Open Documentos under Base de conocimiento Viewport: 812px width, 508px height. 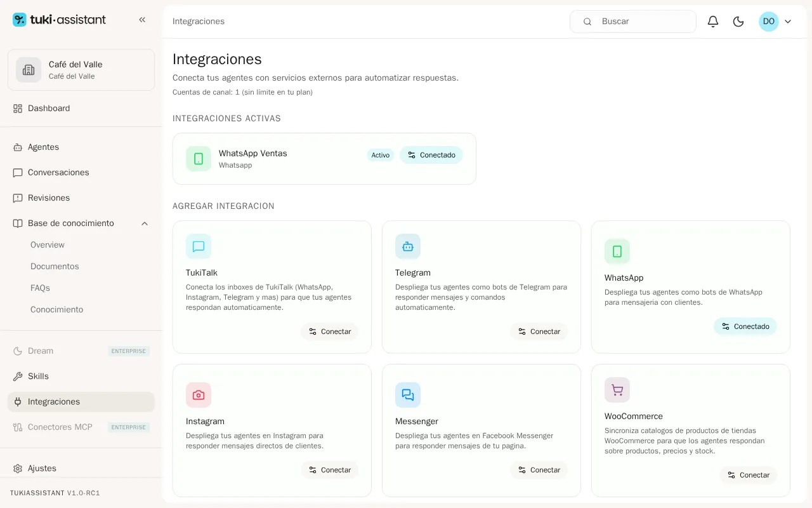(x=55, y=267)
